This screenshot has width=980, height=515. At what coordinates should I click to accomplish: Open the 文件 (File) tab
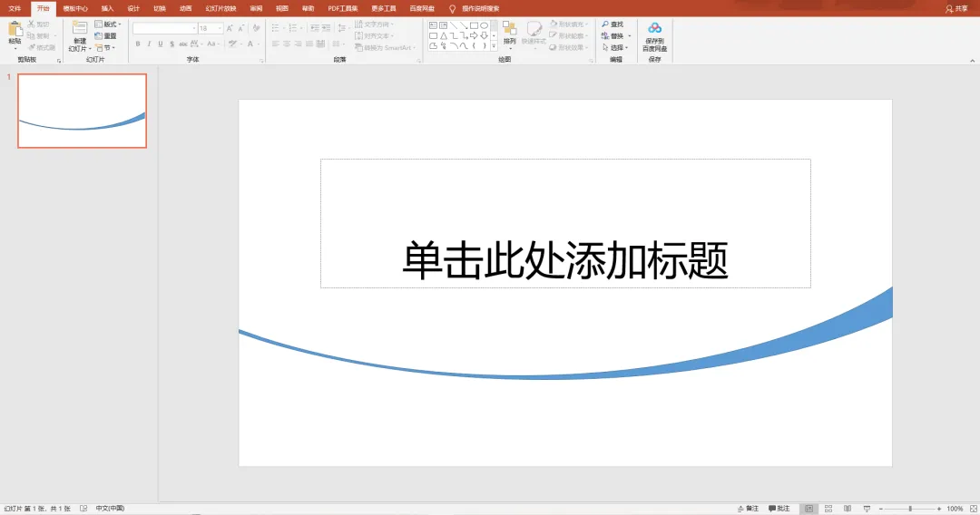15,9
